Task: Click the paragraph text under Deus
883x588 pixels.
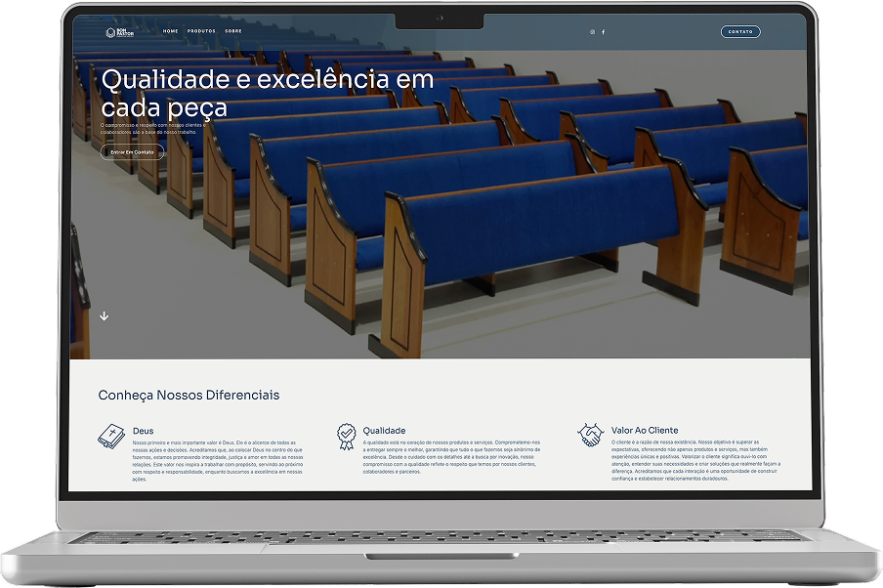Action: [x=218, y=460]
